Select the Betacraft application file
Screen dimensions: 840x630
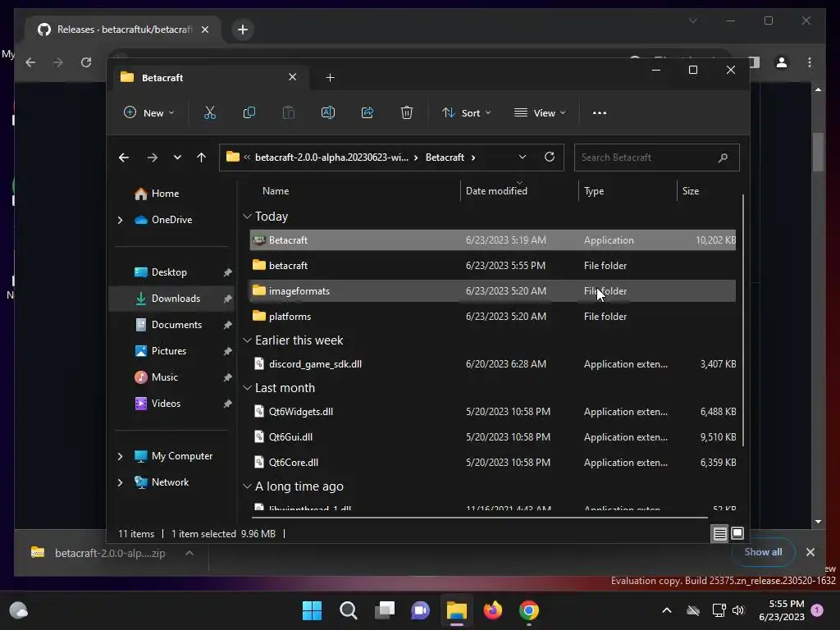point(492,240)
